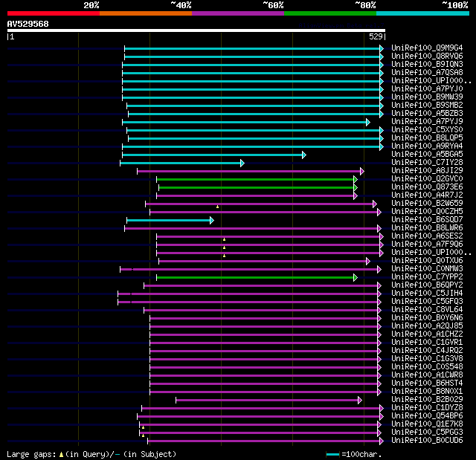
Task: Open the UniRef100_A8JI29 hit
Action: click(427, 171)
